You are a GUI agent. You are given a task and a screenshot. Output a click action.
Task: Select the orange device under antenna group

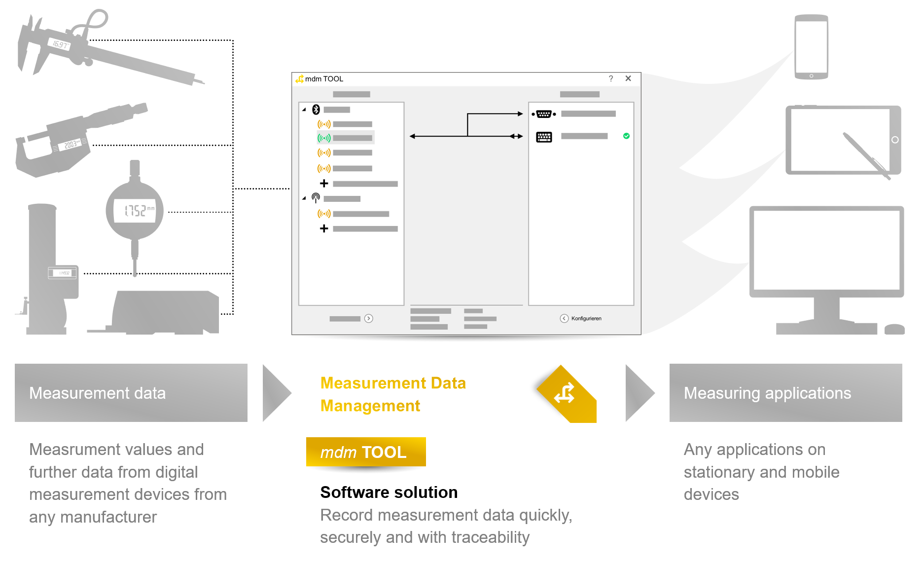coord(353,214)
